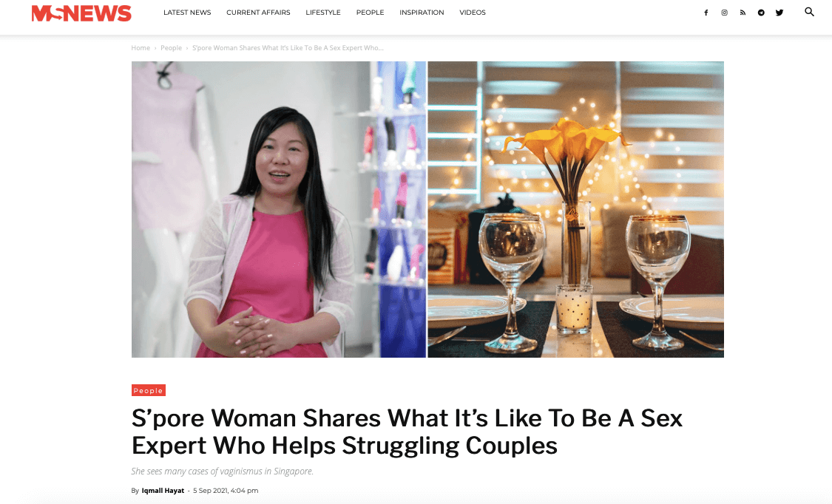
Task: Open the Latest News menu
Action: click(x=187, y=12)
